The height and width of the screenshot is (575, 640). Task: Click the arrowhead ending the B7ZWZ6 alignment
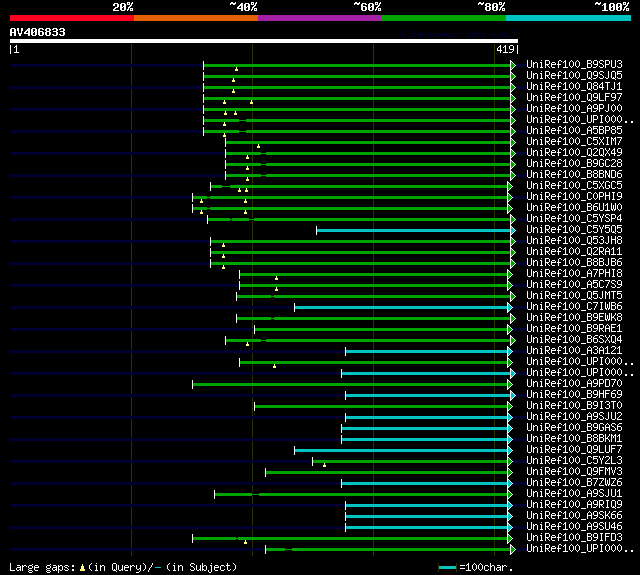(x=510, y=484)
